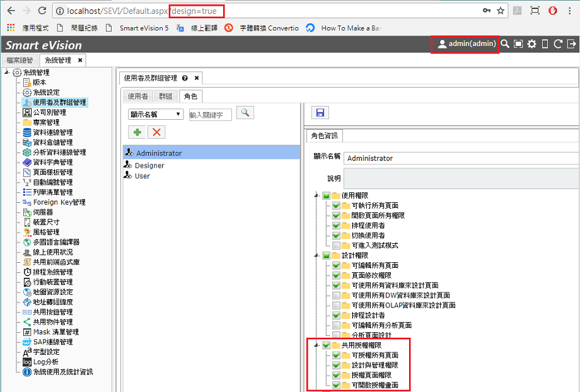Open Chrome three-dot menu
The image size is (580, 392).
(570, 11)
